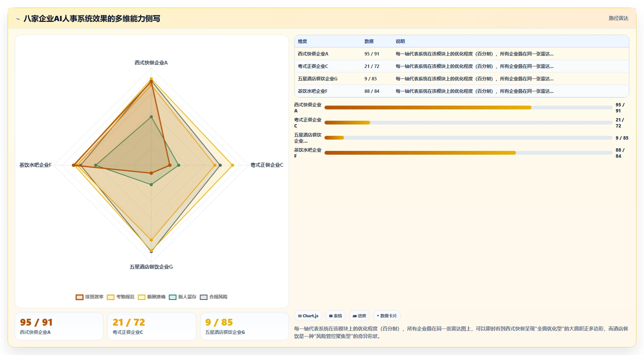
Task: Click the 路径雷达 label in header
Action: [618, 18]
